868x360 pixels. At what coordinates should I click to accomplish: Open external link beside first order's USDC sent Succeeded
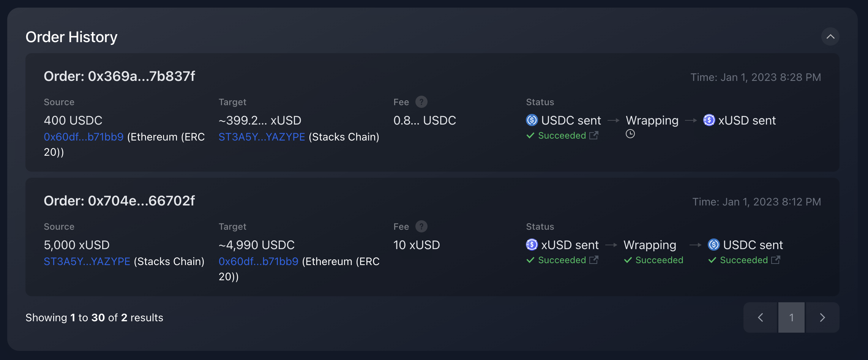click(594, 136)
